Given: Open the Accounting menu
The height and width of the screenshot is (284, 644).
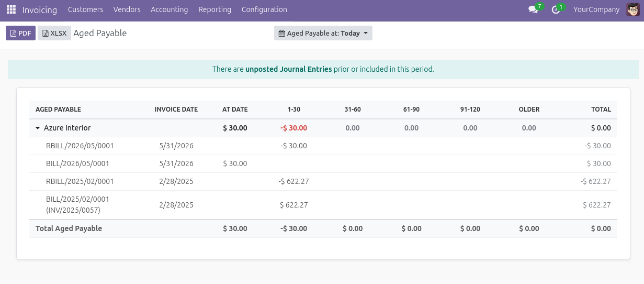Looking at the screenshot, I should point(169,9).
